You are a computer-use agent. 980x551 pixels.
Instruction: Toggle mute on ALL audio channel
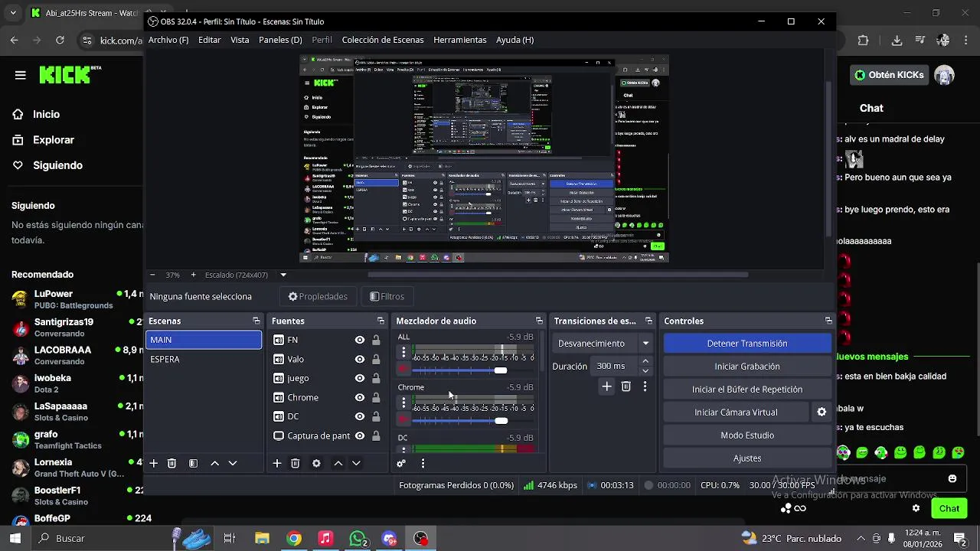(x=403, y=370)
